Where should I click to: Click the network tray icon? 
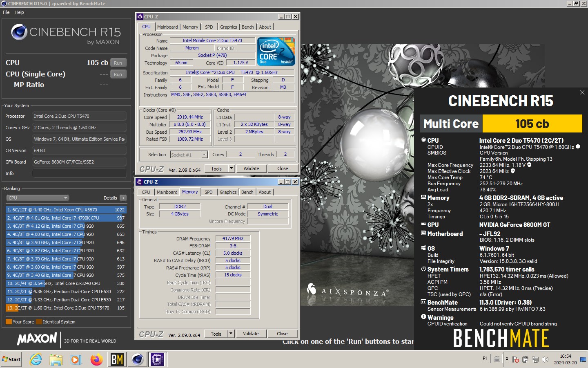535,359
